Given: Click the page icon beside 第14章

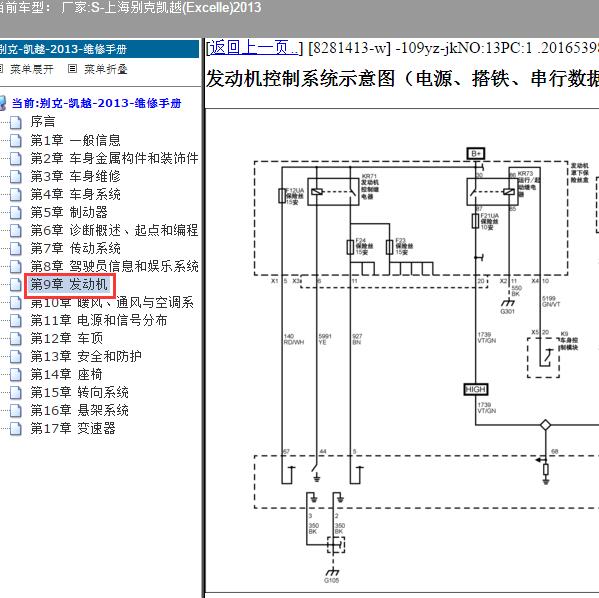Looking at the screenshot, I should pos(16,374).
